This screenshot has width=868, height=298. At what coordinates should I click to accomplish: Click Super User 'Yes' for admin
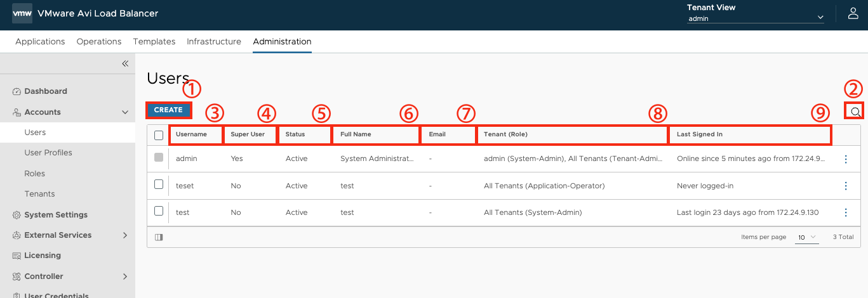pos(237,159)
